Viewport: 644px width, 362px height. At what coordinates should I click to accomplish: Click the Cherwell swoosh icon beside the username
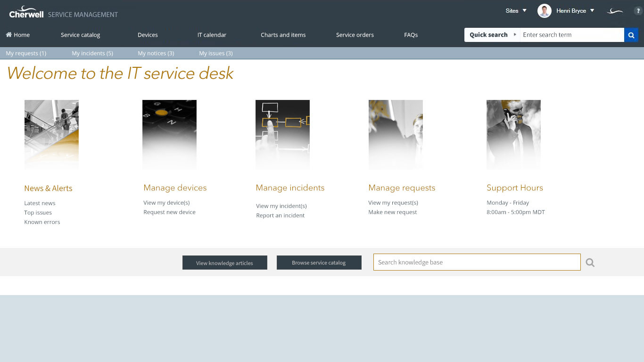(x=615, y=11)
